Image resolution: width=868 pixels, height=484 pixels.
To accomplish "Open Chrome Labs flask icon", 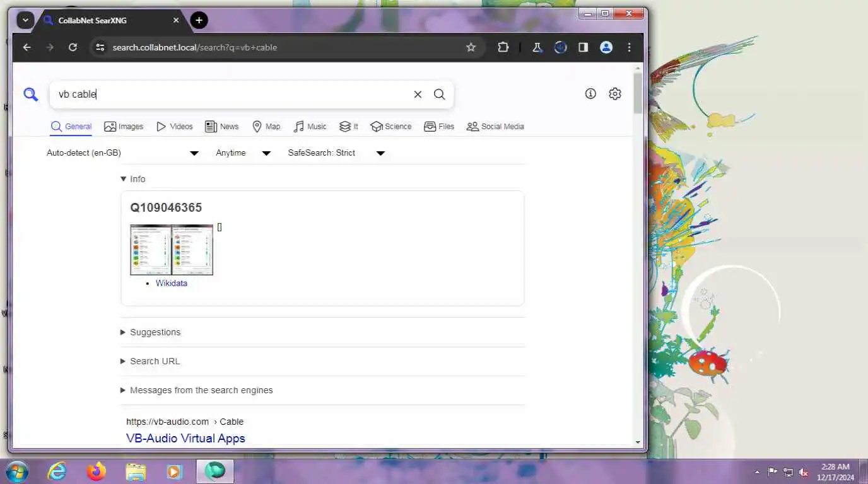I will 537,47.
